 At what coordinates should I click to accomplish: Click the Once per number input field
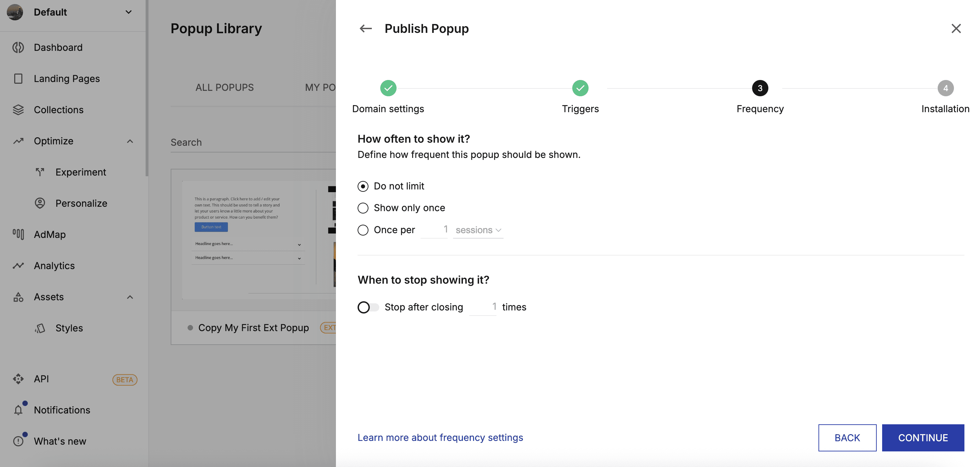tap(434, 229)
